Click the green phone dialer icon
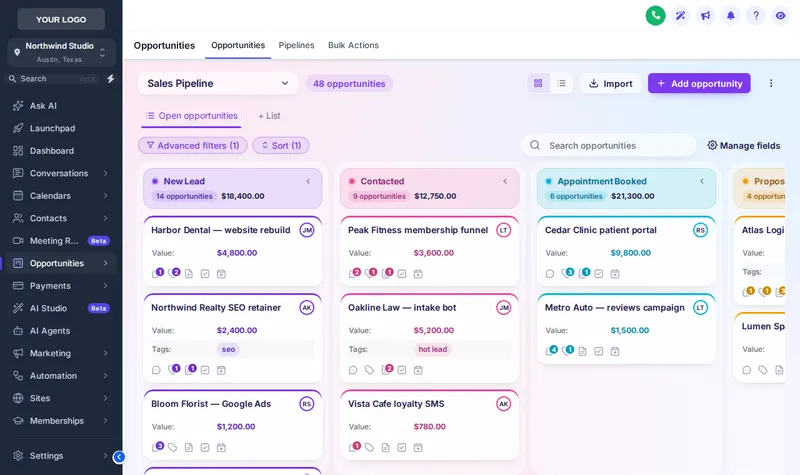The height and width of the screenshot is (475, 800). pos(655,15)
